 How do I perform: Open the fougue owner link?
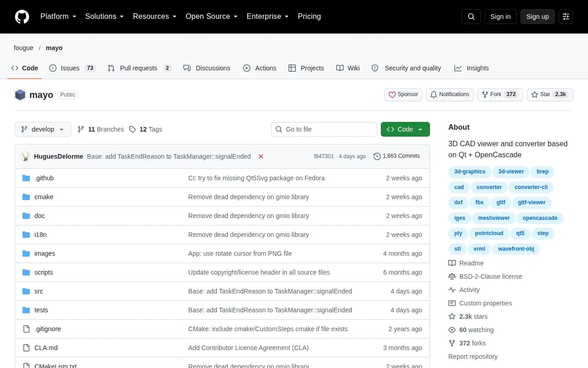[x=23, y=48]
